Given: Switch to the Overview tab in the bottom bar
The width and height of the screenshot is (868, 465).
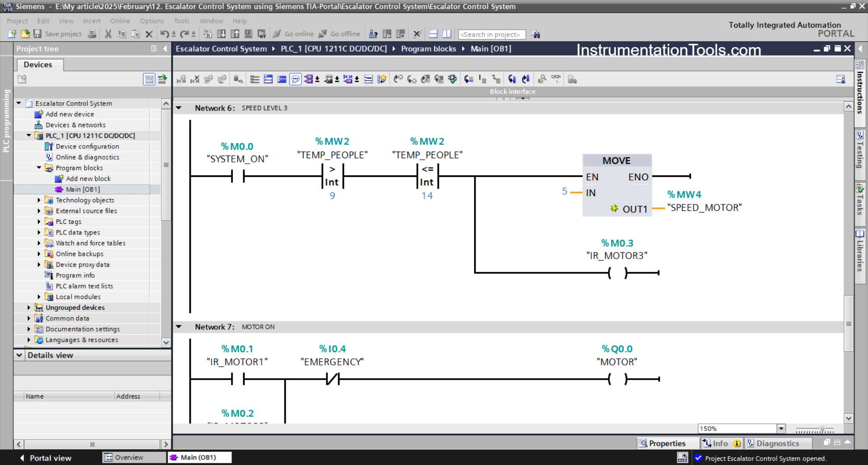Looking at the screenshot, I should [134, 457].
